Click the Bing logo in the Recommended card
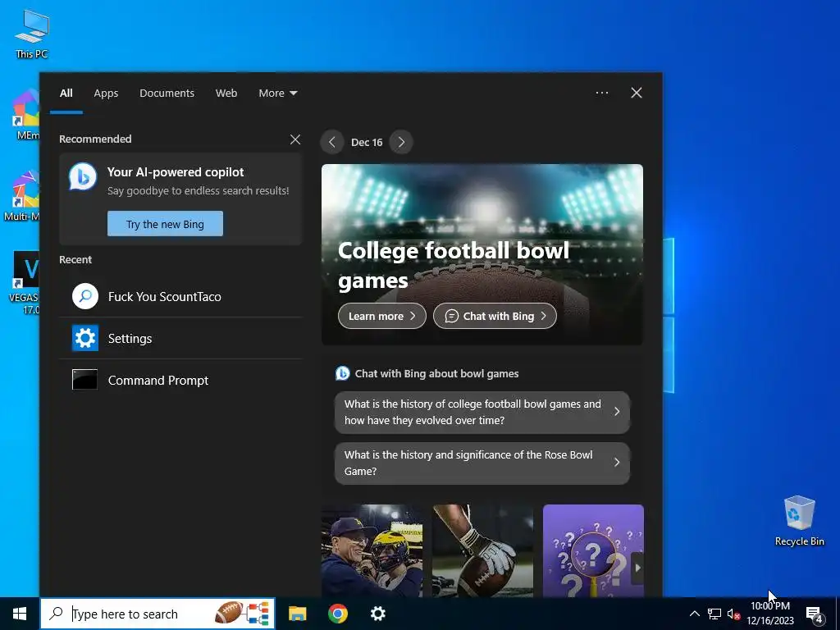The width and height of the screenshot is (840, 630). point(83,176)
